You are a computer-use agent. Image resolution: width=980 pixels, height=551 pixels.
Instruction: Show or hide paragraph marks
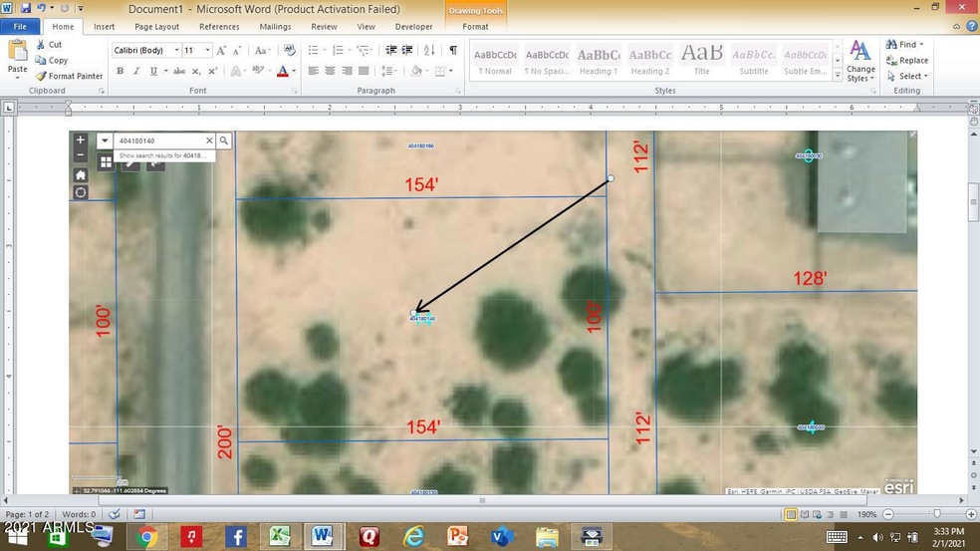tap(453, 50)
